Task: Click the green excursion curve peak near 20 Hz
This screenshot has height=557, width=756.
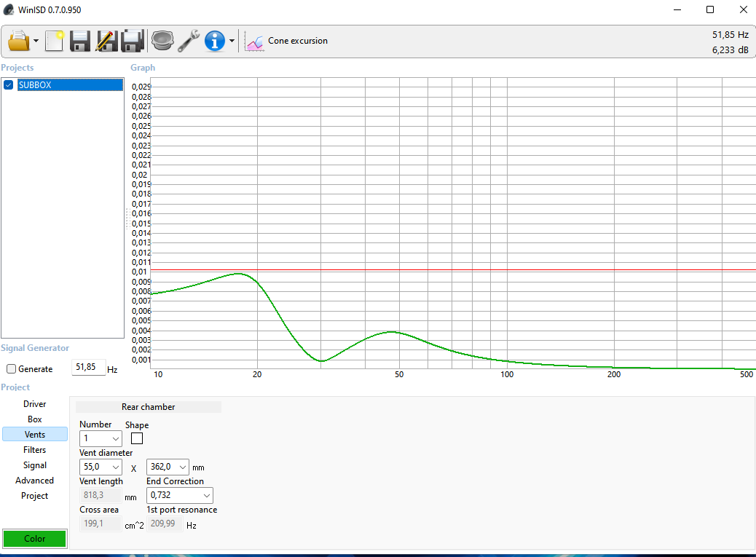Action: 240,274
